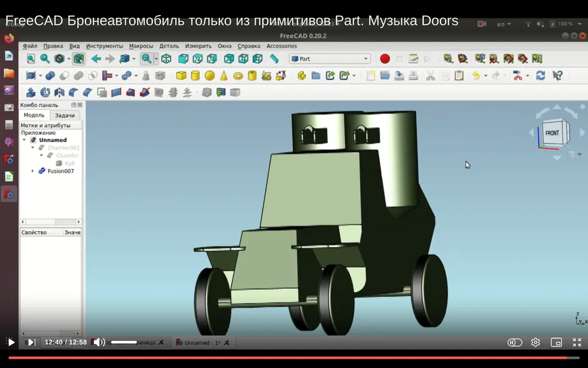Expand the Fusion007 tree item
This screenshot has height=368, width=588.
tap(33, 171)
